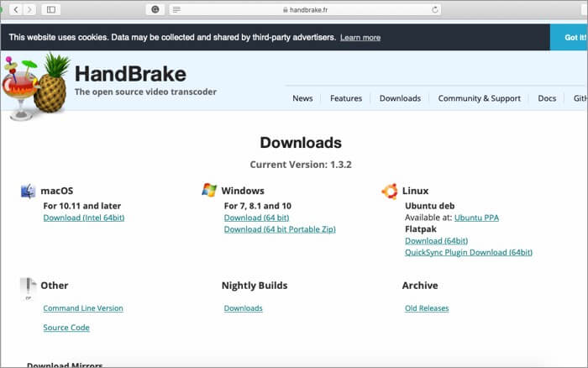
Task: Open the News menu item
Action: (302, 98)
